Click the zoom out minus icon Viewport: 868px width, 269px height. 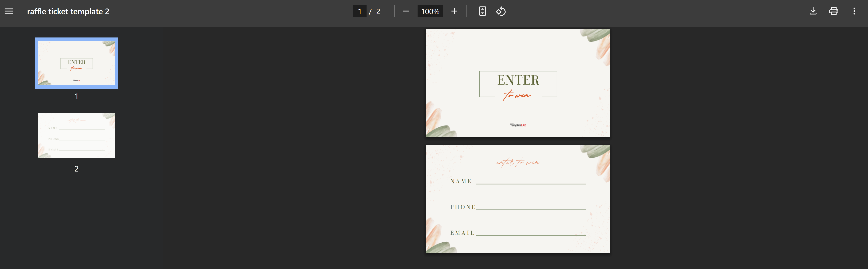[x=406, y=11]
